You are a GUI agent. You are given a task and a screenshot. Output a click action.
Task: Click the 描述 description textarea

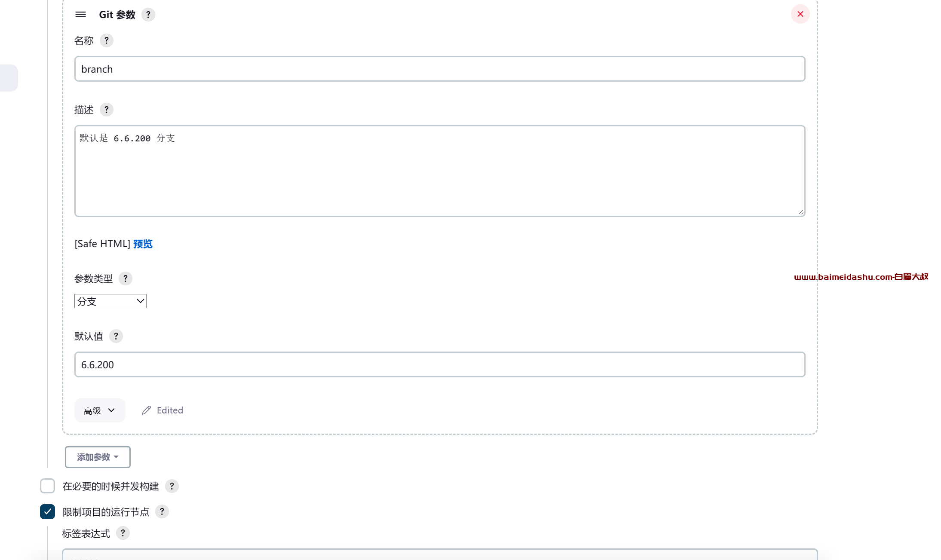pyautogui.click(x=440, y=171)
